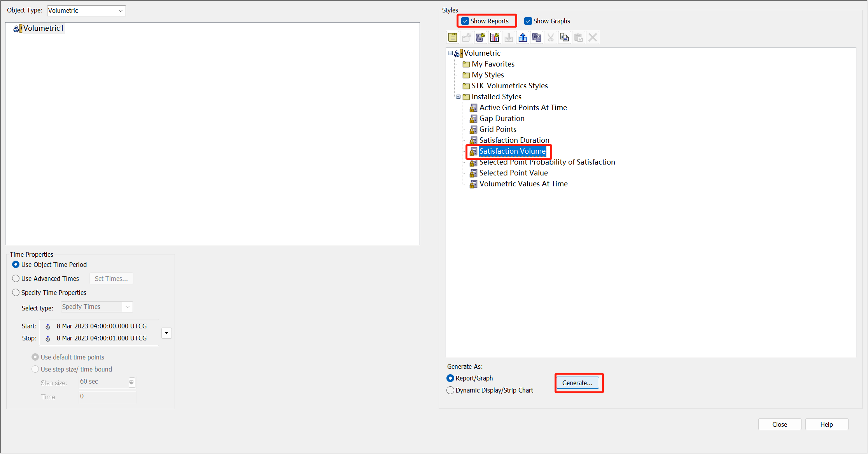Collapse the Installed Styles folder

pyautogui.click(x=458, y=97)
